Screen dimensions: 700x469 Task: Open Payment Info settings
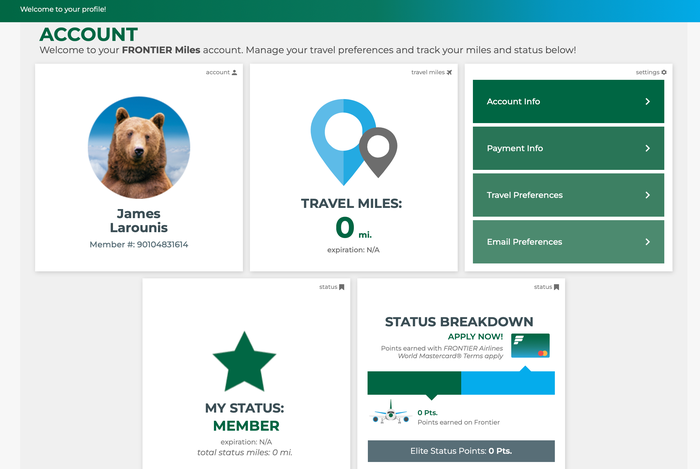tap(568, 148)
